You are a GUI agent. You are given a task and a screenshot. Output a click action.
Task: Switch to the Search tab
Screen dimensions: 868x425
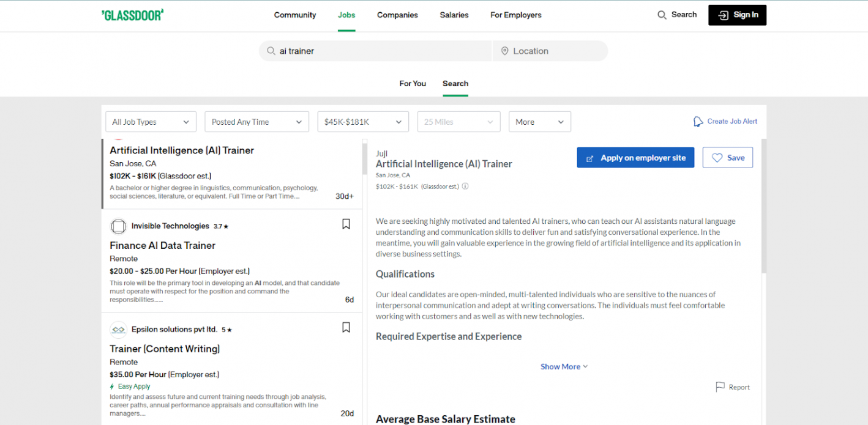click(455, 84)
